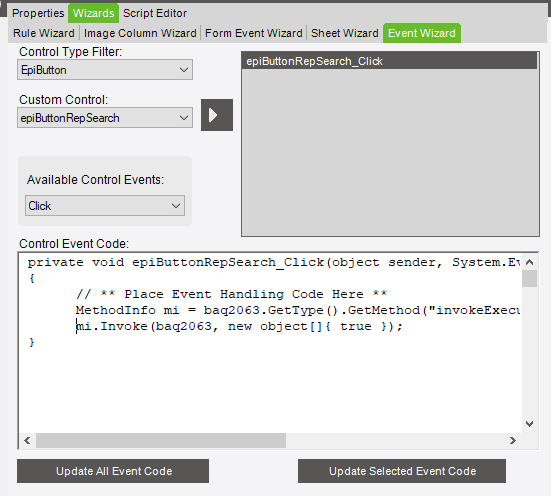Click the vertical scrollbar thumb

coord(530,279)
